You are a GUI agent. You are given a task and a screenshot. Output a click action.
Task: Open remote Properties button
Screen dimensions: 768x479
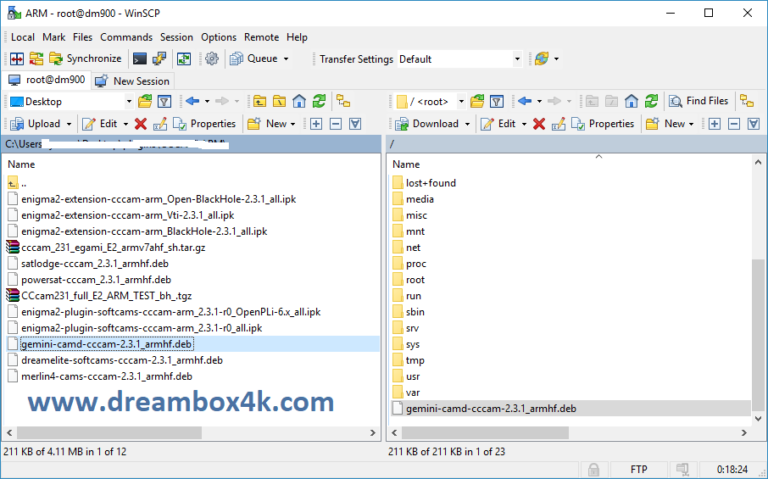point(603,124)
